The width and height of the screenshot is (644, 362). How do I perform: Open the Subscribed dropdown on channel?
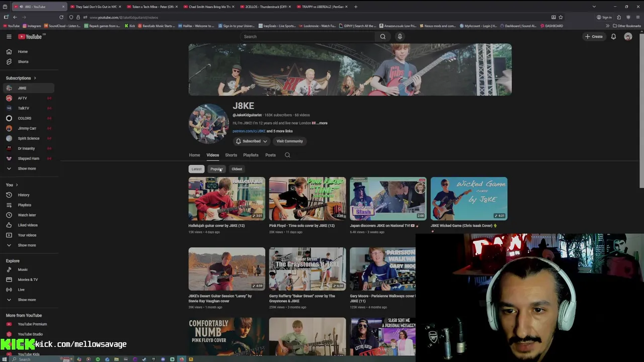click(252, 141)
